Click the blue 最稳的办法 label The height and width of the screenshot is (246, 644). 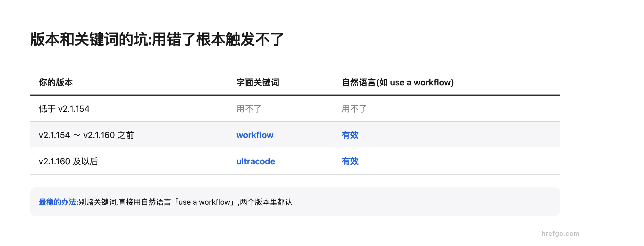point(58,202)
